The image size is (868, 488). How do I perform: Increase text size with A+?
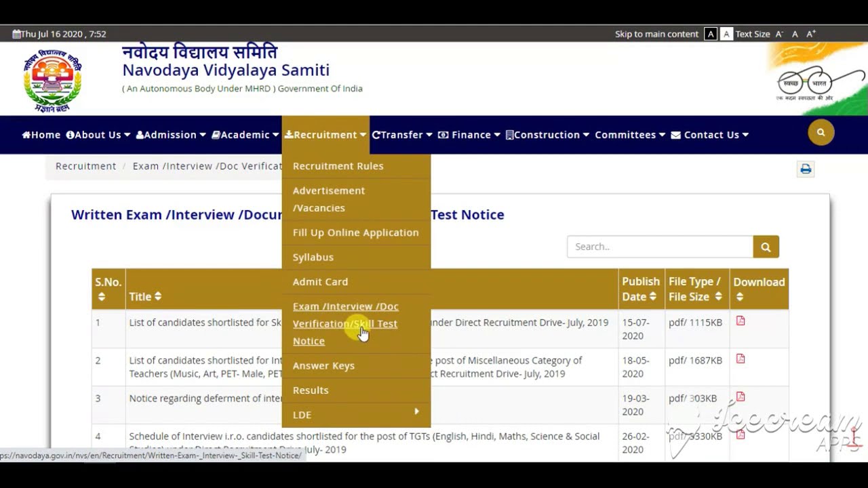coord(811,34)
